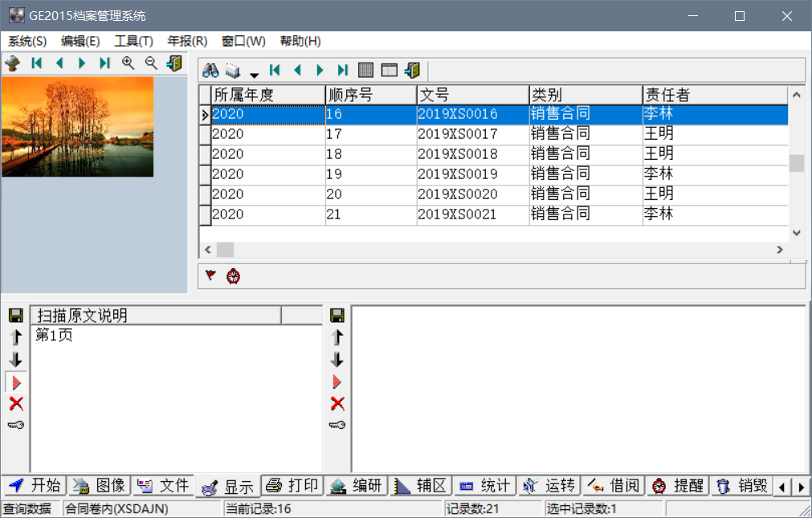The image size is (812, 518).
Task: Jump to first record in table toolbar
Action: pos(275,70)
